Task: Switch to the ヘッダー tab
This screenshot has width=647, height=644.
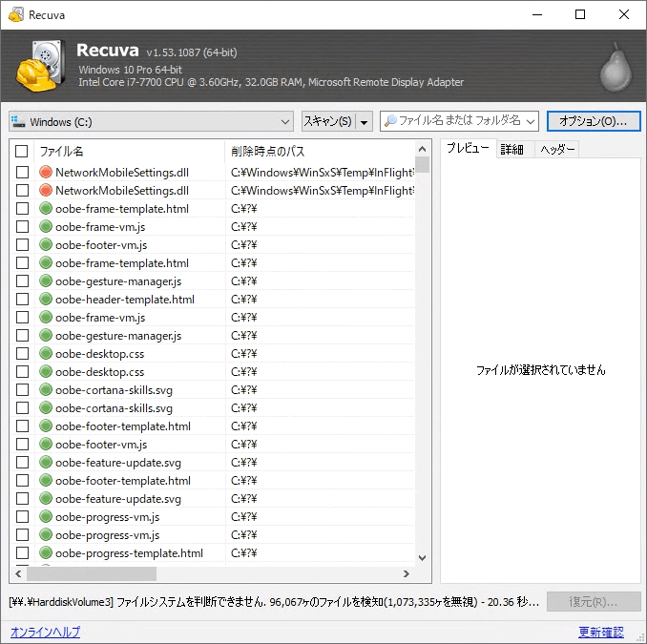Action: [557, 150]
